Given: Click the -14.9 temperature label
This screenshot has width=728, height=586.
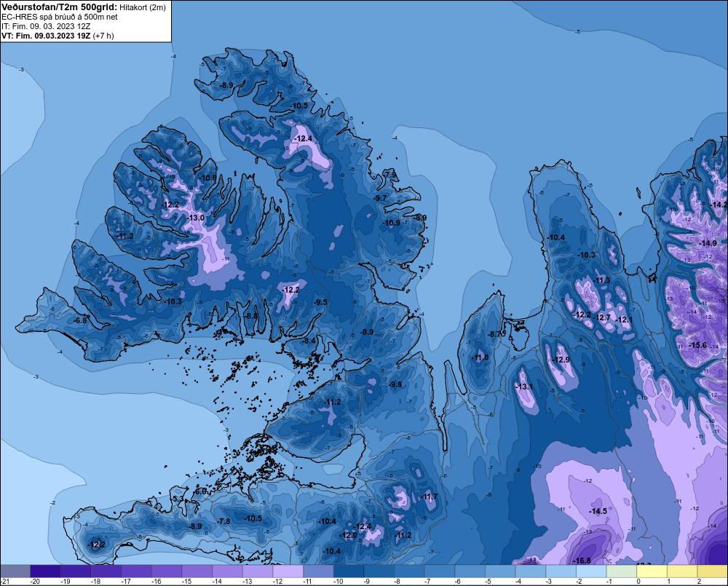Looking at the screenshot, I should pyautogui.click(x=708, y=243).
